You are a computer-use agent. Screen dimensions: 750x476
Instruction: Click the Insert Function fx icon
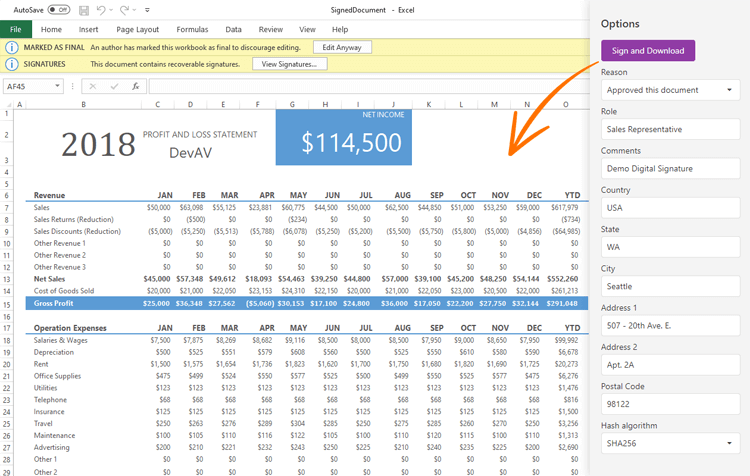click(135, 87)
